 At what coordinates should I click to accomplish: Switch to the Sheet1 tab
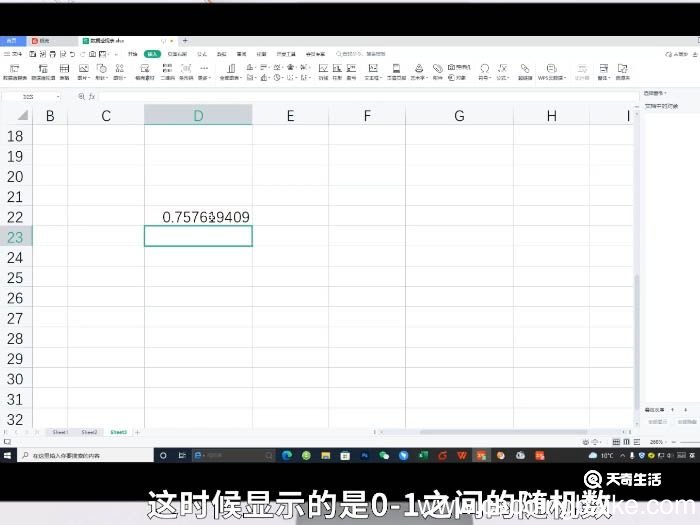coord(60,432)
